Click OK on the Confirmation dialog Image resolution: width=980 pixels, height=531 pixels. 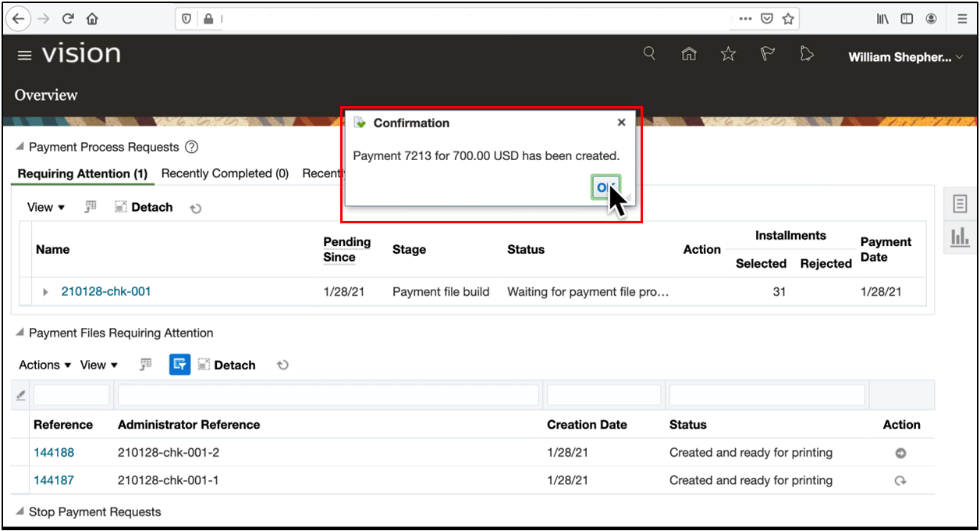coord(605,187)
